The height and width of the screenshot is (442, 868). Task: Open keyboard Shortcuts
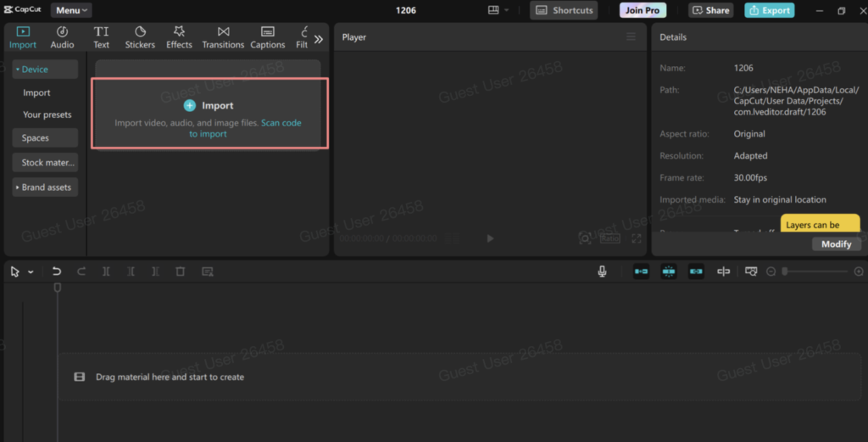tap(564, 10)
